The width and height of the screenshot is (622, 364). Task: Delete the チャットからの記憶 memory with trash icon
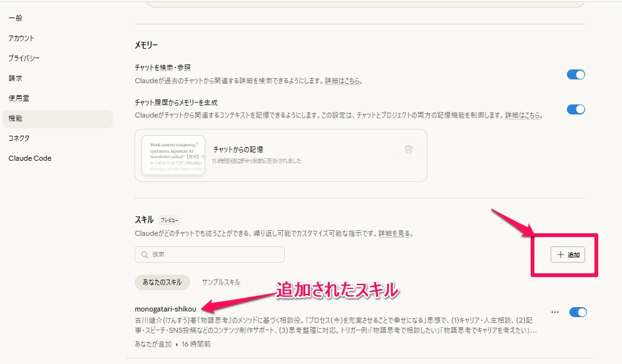coord(408,149)
